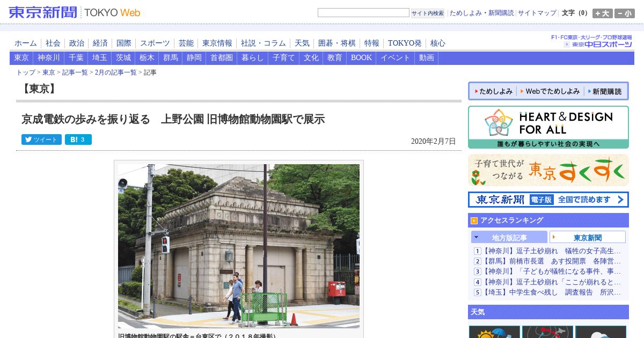Click the site search input field
This screenshot has width=644, height=338.
[x=363, y=13]
